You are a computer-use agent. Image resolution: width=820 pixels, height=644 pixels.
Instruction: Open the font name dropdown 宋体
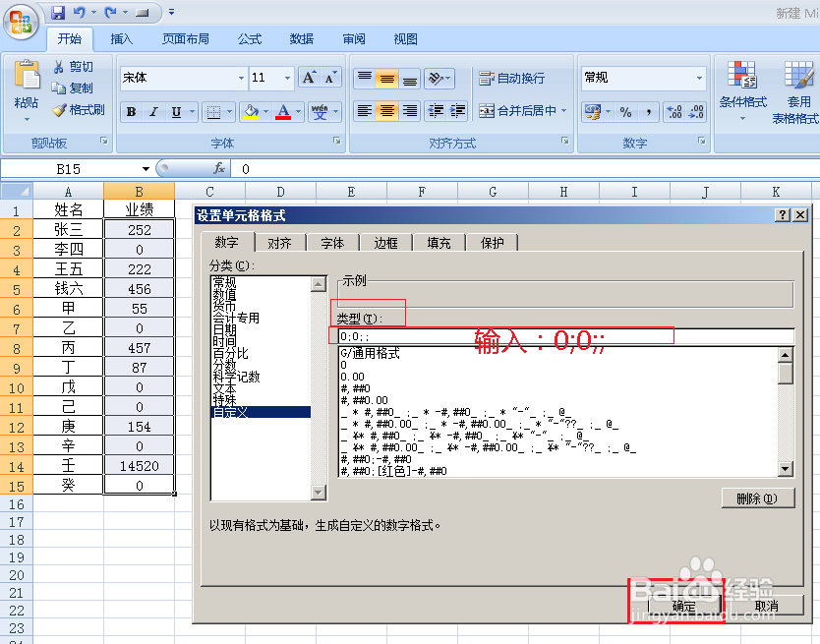click(241, 78)
